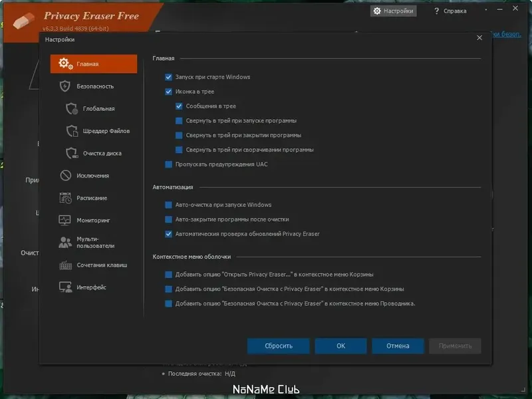This screenshot has width=532, height=399.
Task: Open Интерфейс settings
Action: [x=94, y=287]
